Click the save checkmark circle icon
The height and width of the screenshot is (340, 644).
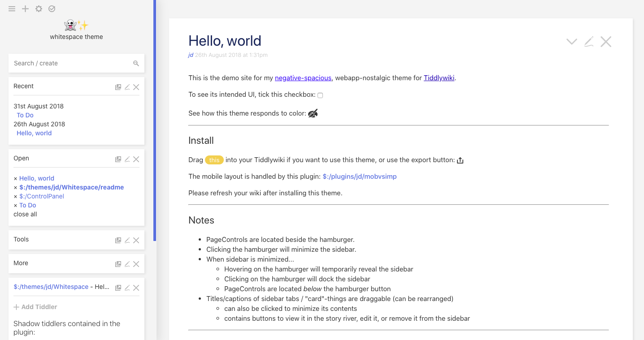tap(52, 9)
